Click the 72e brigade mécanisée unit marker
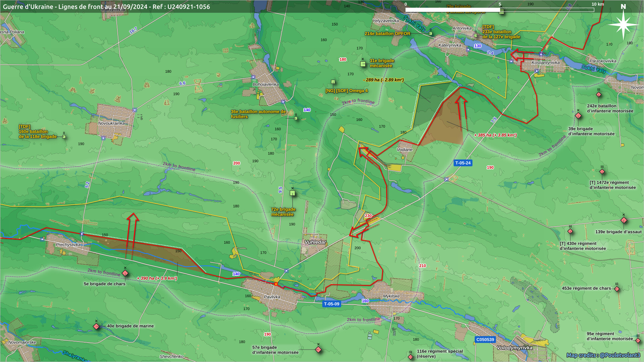644x362 pixels. pos(292,193)
